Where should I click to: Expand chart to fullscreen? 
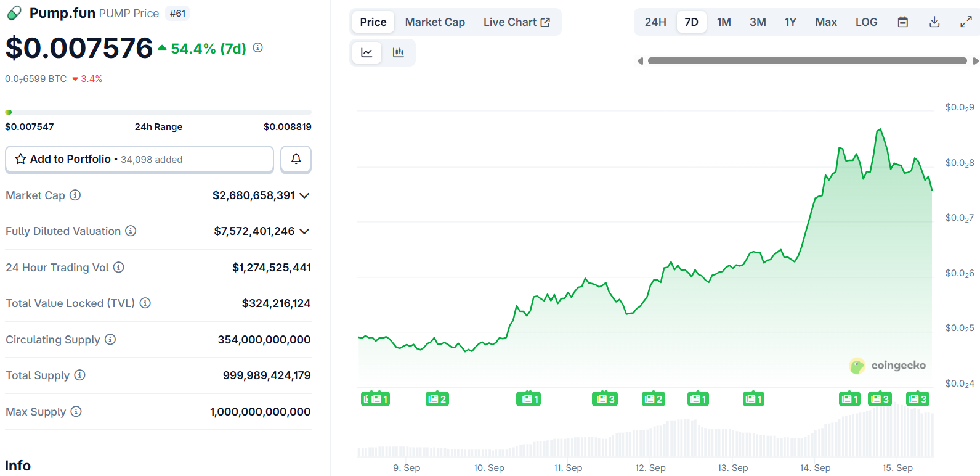coord(966,22)
